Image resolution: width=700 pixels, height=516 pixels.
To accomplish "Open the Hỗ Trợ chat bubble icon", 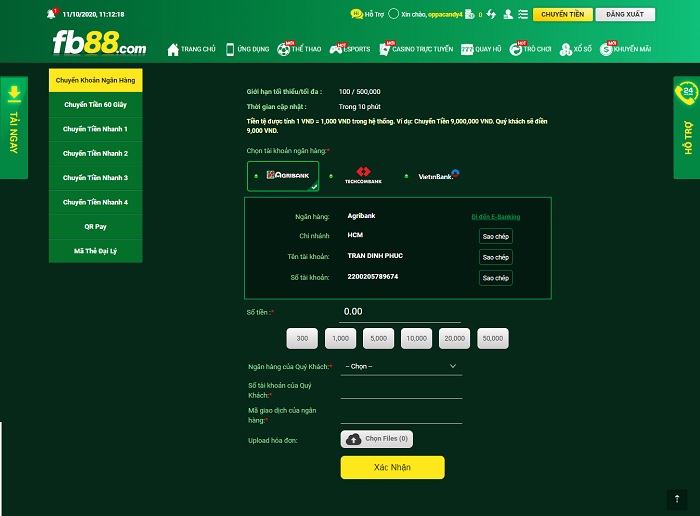I will pyautogui.click(x=356, y=15).
